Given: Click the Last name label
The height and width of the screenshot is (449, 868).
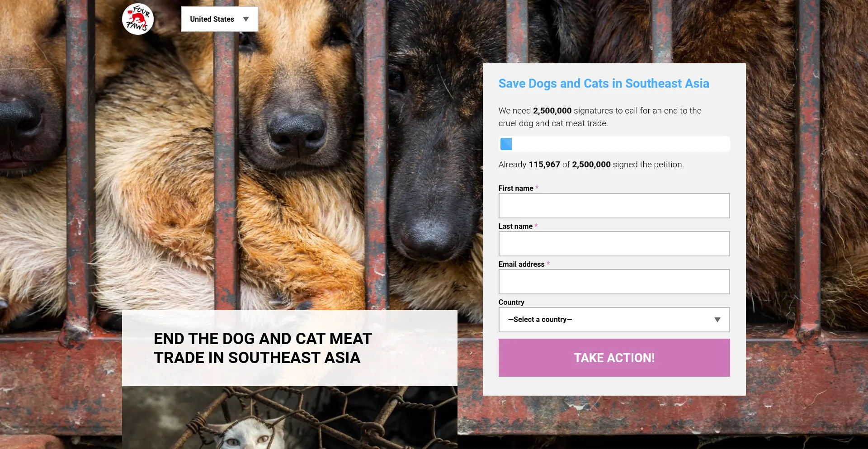Looking at the screenshot, I should [x=515, y=226].
